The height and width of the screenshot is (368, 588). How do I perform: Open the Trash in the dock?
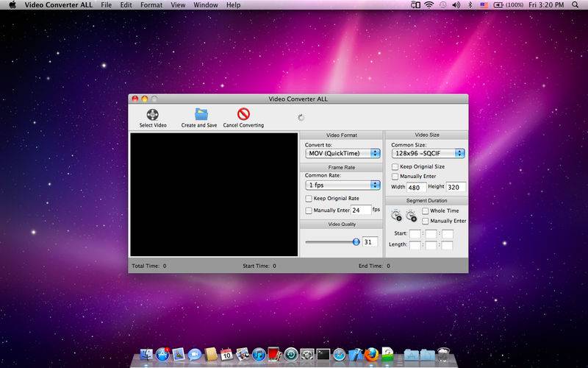(x=443, y=355)
